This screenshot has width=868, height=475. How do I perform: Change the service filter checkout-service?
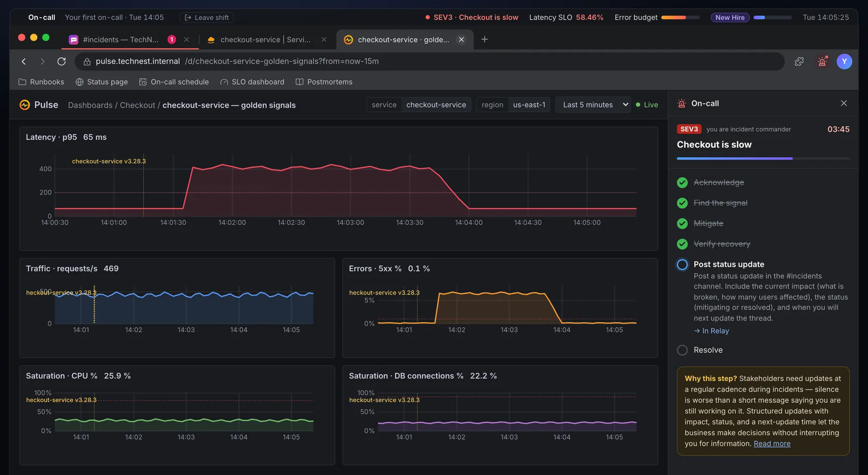tap(419, 105)
